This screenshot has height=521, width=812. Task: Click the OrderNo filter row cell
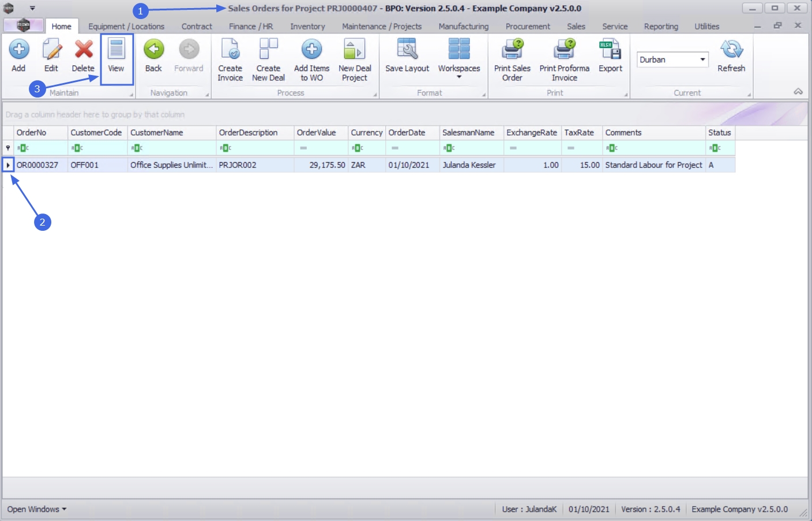tap(41, 148)
